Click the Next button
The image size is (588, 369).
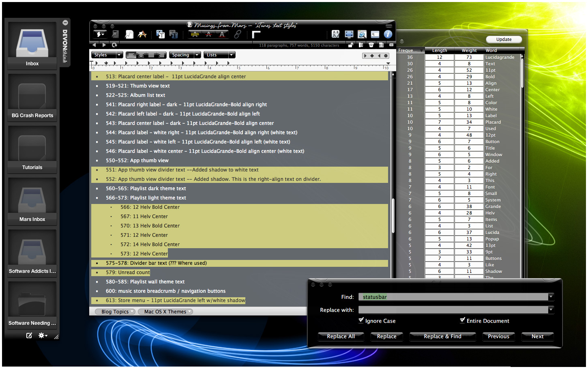coord(538,336)
